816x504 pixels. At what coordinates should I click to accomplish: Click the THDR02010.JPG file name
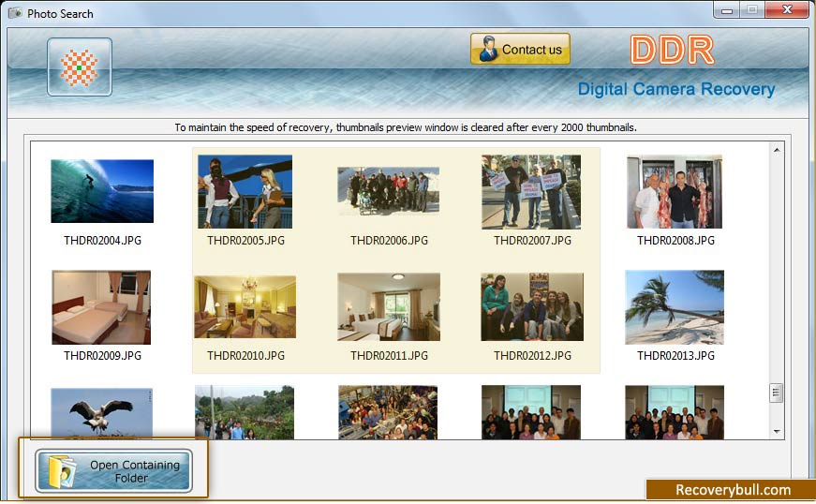245,356
